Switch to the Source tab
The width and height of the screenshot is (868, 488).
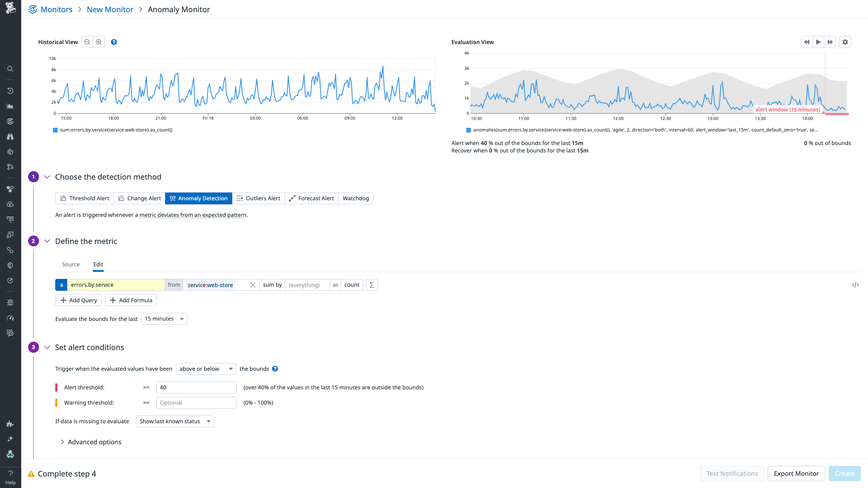71,264
